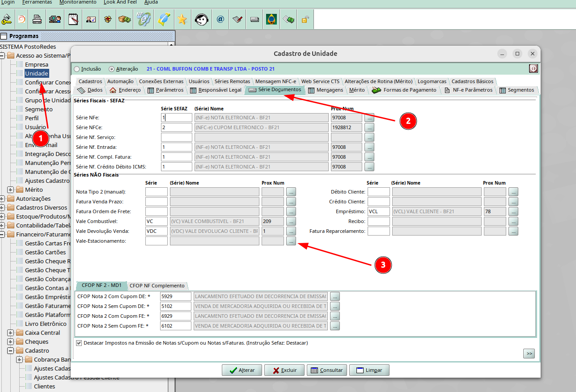Screen dimensions: 576x392
Task: Click the yellow star favorites icon
Action: [182, 19]
